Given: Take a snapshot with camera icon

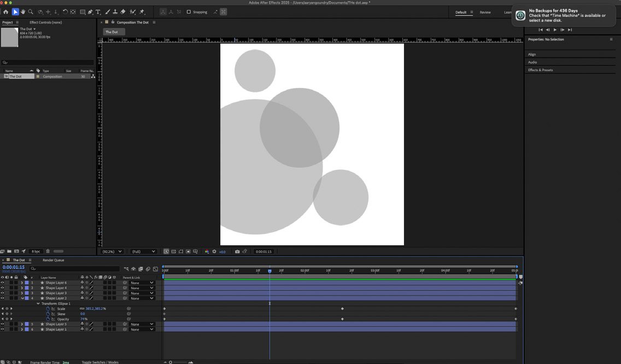Looking at the screenshot, I should [237, 251].
